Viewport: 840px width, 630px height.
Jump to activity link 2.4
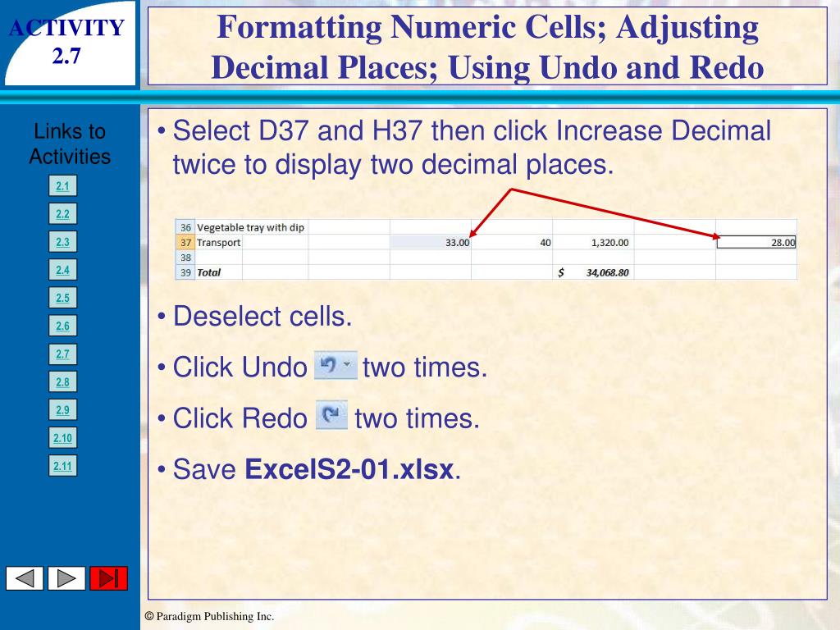62,270
